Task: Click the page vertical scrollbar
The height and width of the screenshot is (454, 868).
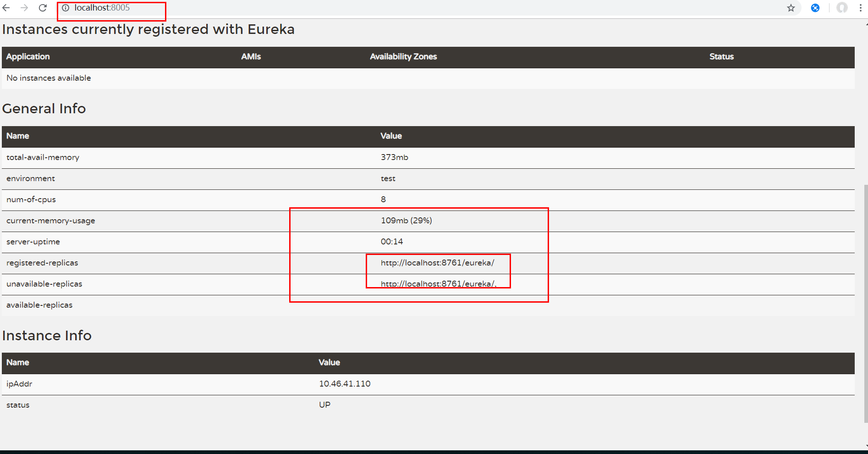Action: point(865,303)
